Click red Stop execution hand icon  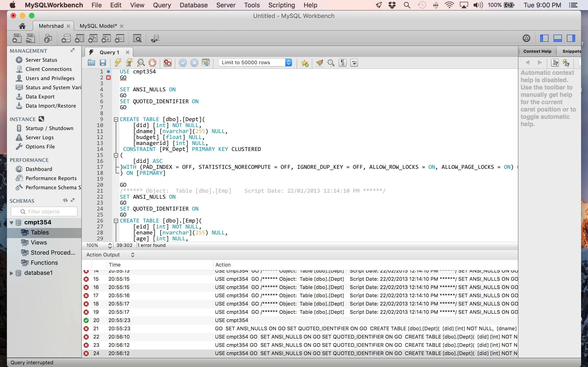(152, 63)
